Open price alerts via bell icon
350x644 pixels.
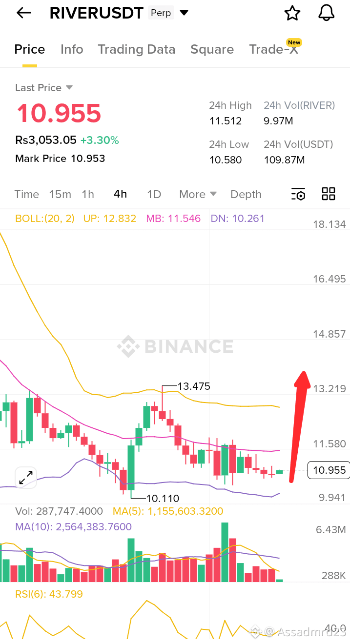(327, 13)
